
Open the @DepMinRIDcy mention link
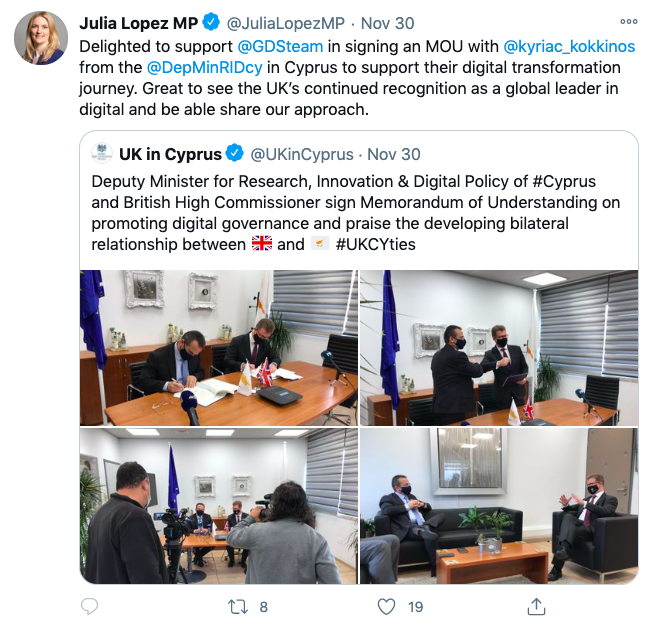coord(205,68)
